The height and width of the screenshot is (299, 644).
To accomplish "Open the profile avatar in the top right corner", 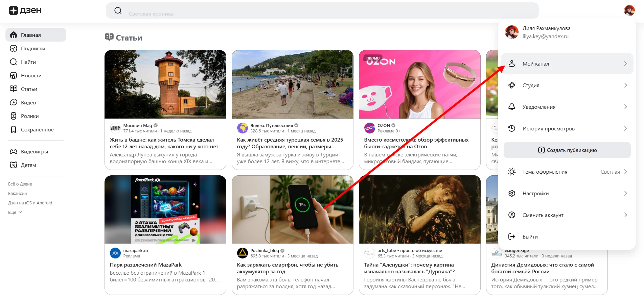I will click(x=629, y=10).
